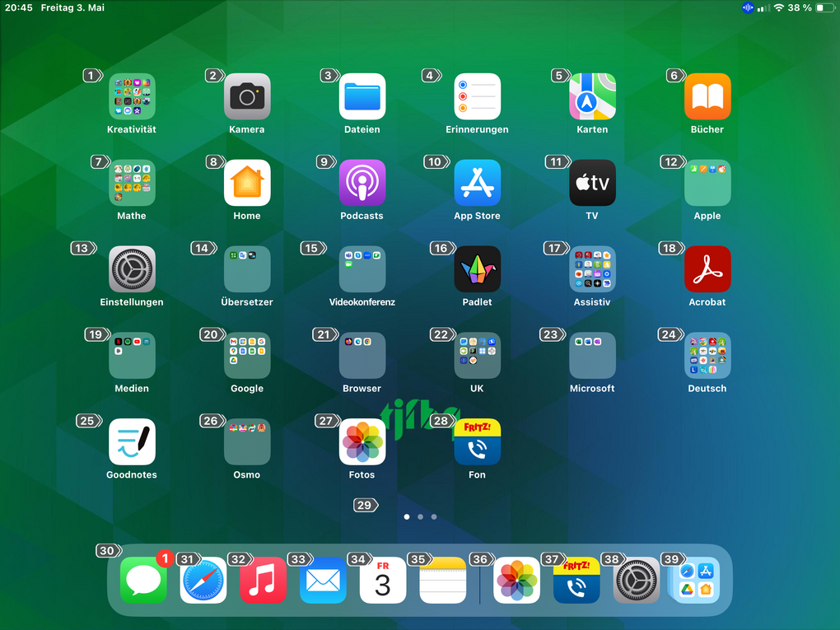The width and height of the screenshot is (840, 630).
Task: Open Fotos app on home screen grid
Action: pyautogui.click(x=362, y=441)
